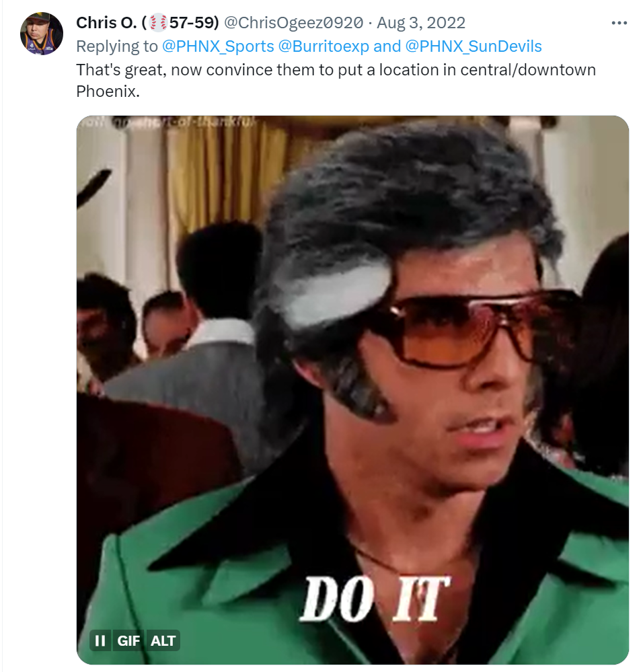643x672 pixels.
Task: Show the ALT image description
Action: coord(163,640)
